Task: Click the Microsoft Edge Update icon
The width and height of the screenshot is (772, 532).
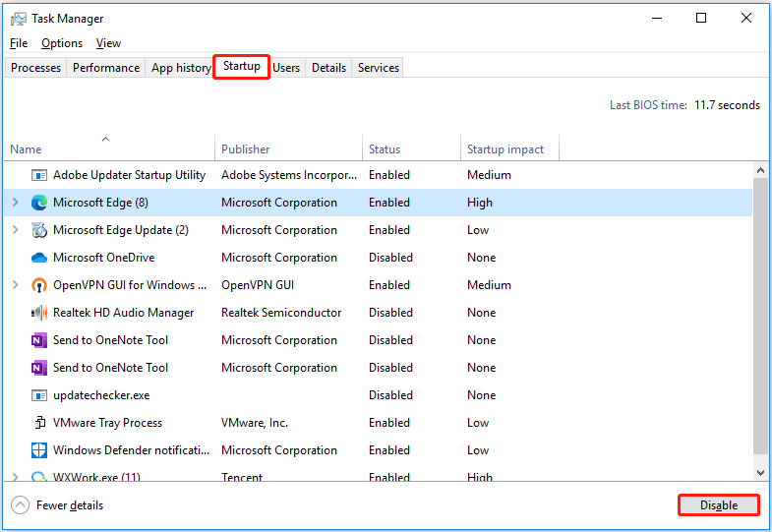Action: (39, 230)
